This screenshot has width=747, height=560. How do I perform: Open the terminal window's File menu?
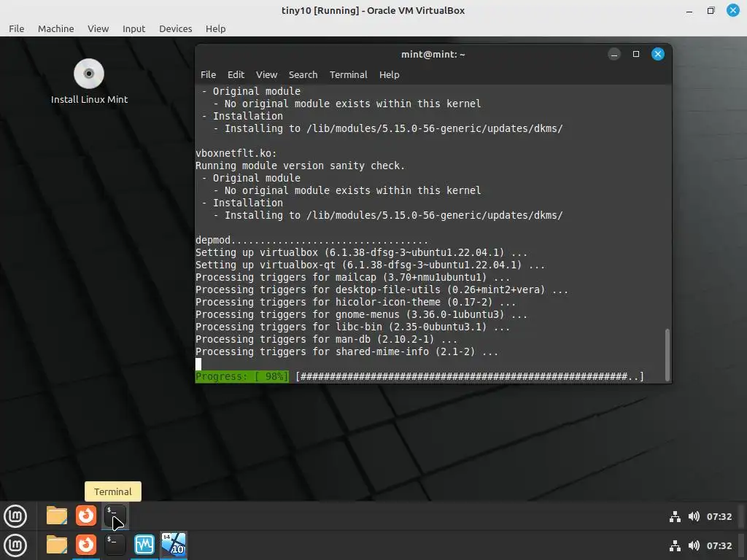point(208,75)
